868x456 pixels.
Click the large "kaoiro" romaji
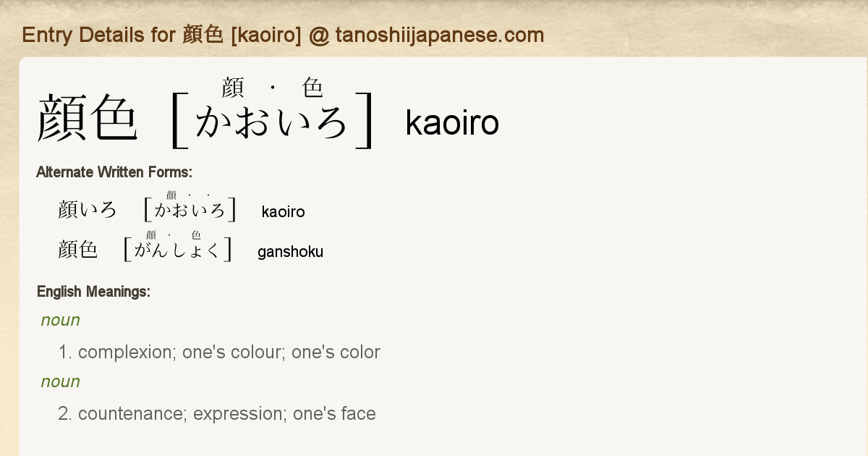tap(452, 123)
